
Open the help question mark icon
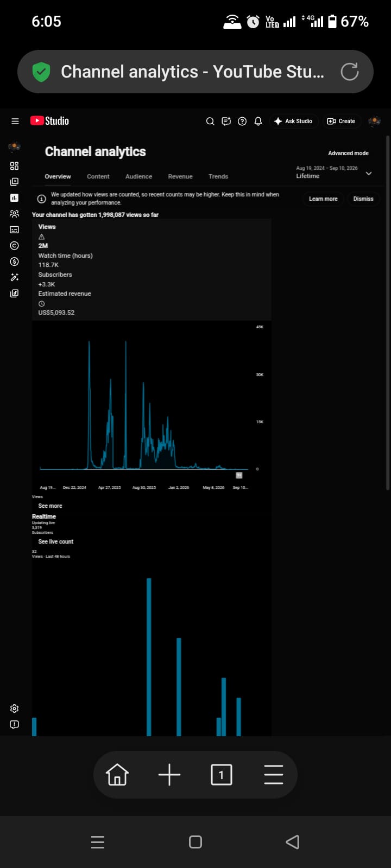coord(242,121)
